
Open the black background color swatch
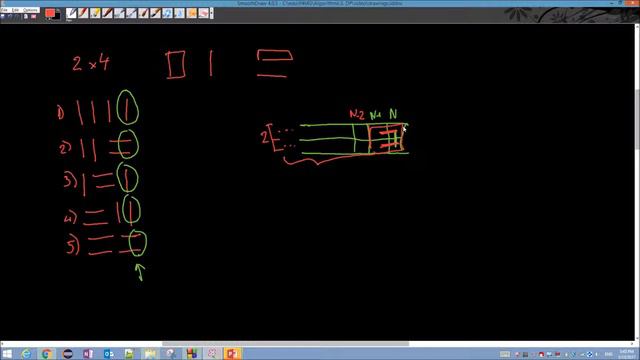coord(57,16)
